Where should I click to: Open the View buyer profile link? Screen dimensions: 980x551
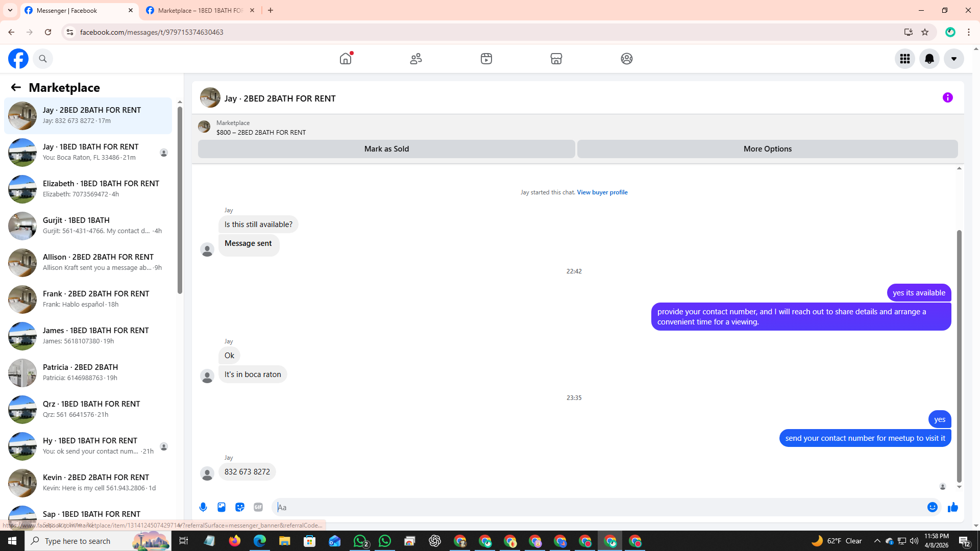[x=602, y=192]
